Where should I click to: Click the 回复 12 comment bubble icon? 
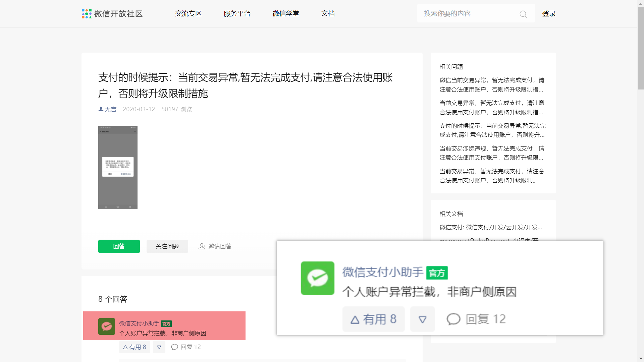[174, 347]
